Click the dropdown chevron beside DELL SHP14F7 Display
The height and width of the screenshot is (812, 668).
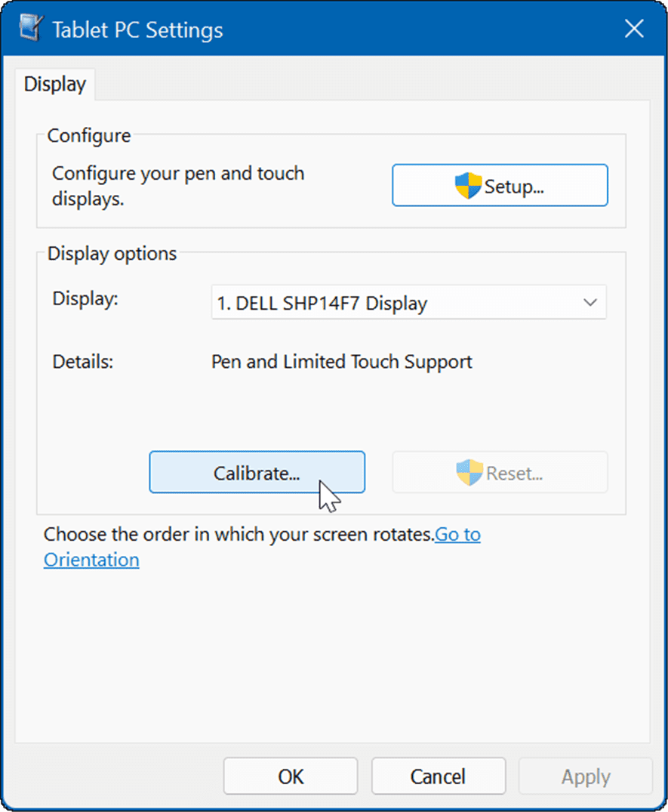click(x=590, y=302)
